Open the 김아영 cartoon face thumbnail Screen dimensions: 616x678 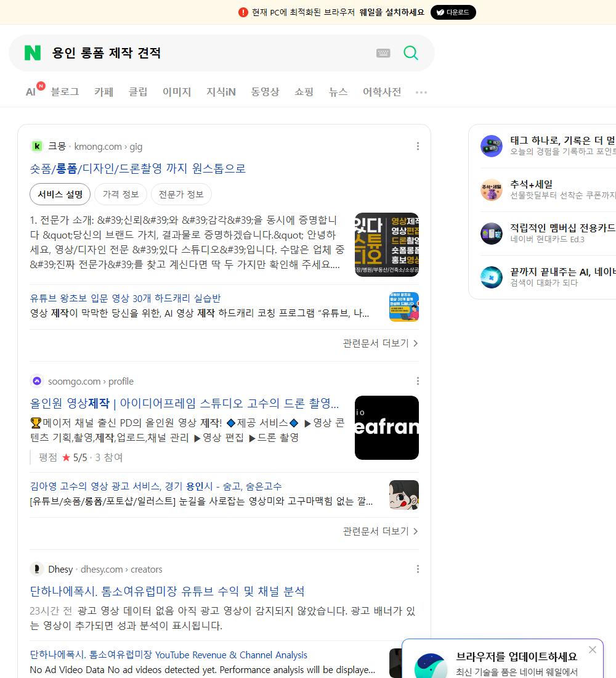[403, 495]
